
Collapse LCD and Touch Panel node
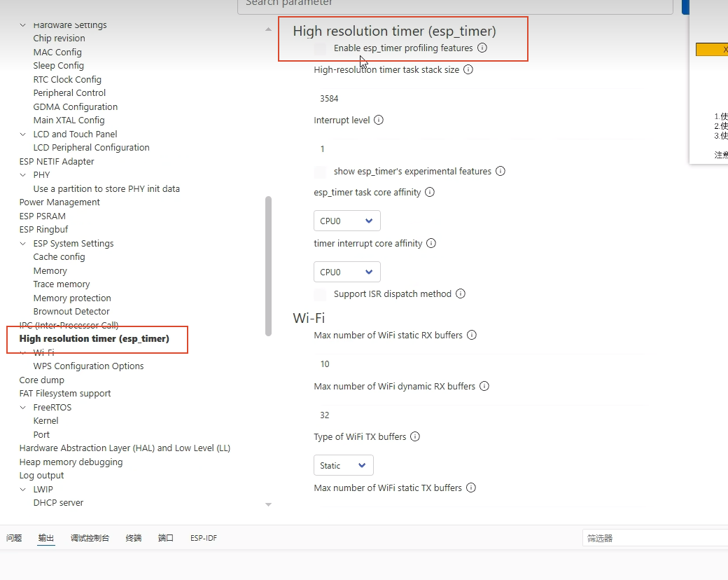pos(22,134)
